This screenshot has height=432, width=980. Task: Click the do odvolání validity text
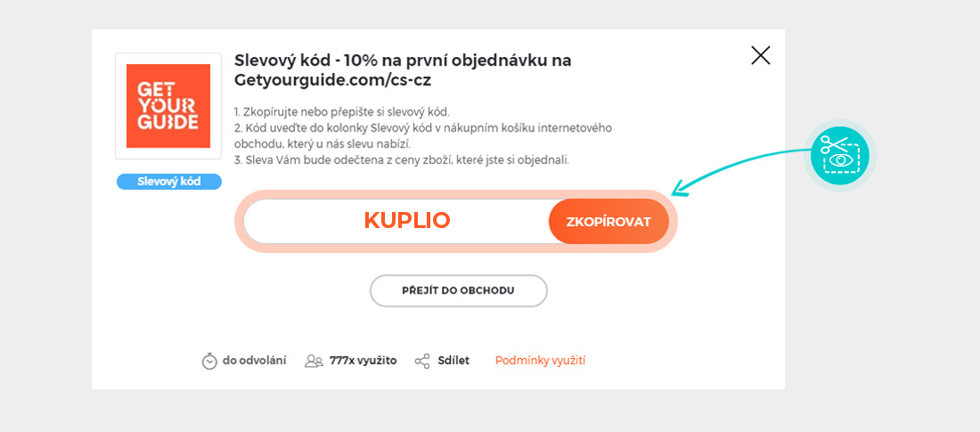tap(254, 361)
